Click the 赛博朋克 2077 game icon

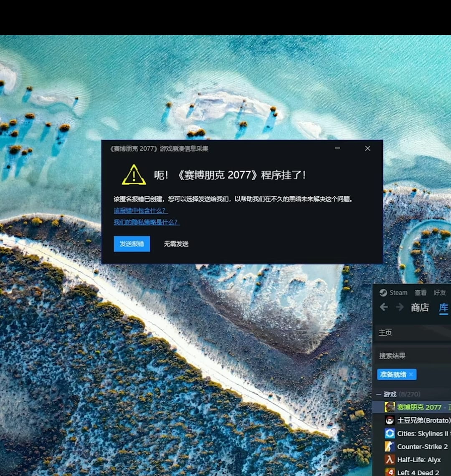[390, 407]
